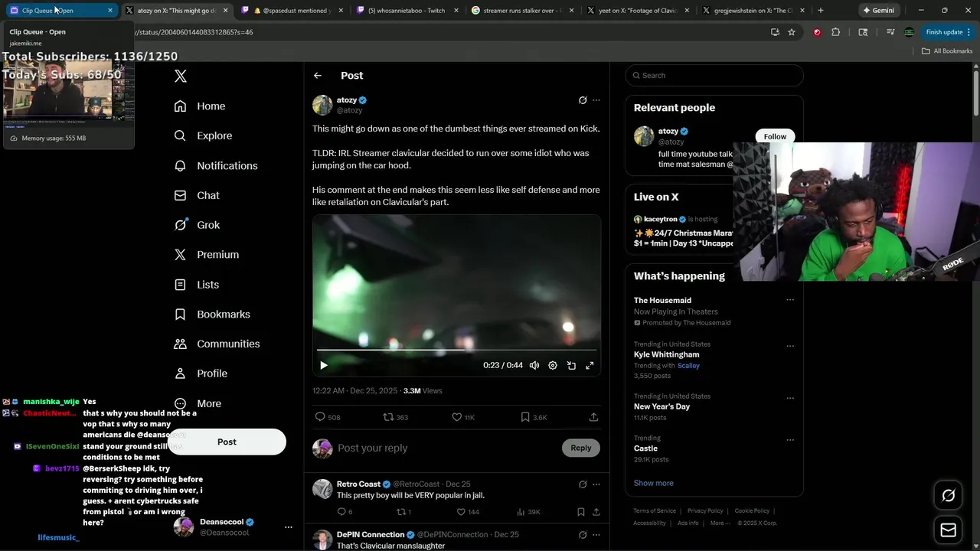
Task: Open Bookmarks in X sidebar
Action: click(x=212, y=315)
